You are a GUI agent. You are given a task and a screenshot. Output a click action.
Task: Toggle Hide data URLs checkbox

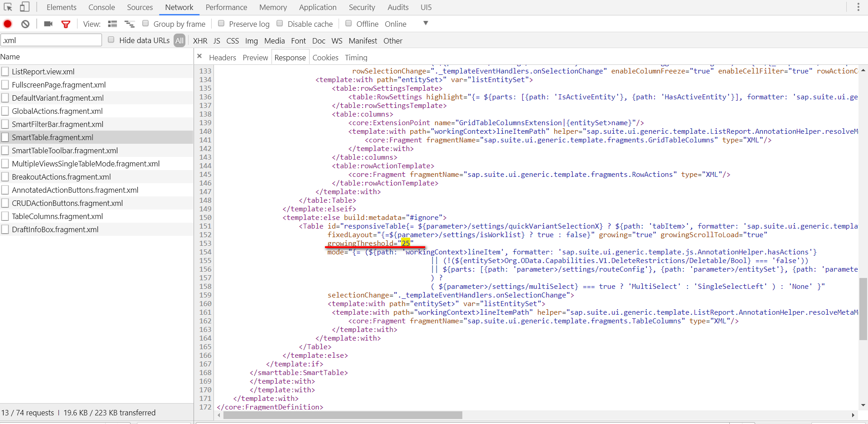coord(111,39)
